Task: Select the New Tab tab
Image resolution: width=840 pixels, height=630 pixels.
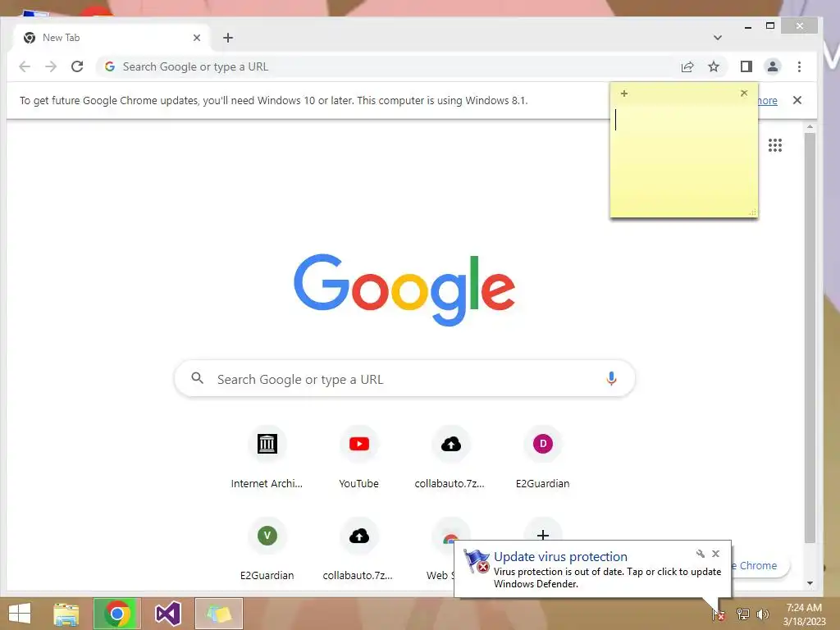Action: coord(112,38)
